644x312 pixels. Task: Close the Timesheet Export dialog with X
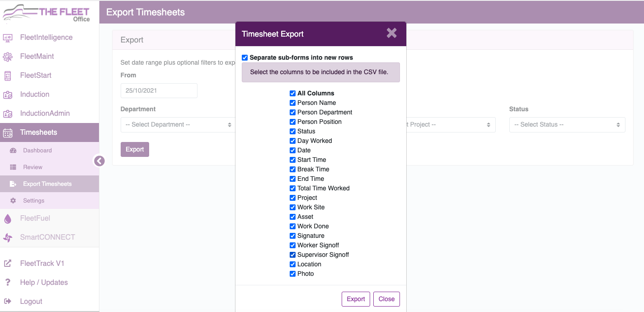pyautogui.click(x=391, y=33)
